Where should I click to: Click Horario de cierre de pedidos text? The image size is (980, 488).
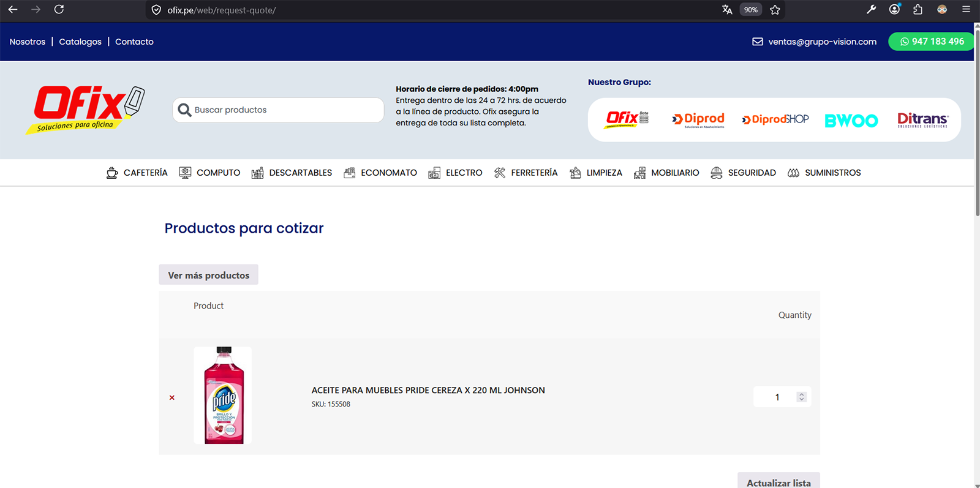467,89
